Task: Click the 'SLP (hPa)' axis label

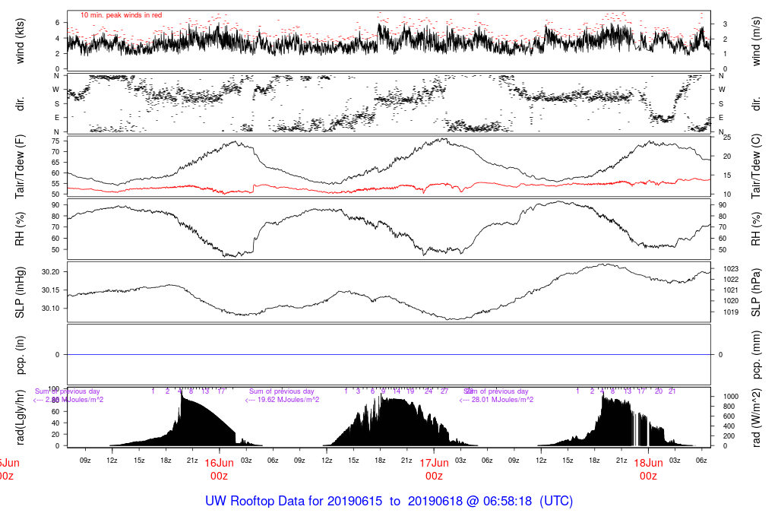Action: point(756,293)
